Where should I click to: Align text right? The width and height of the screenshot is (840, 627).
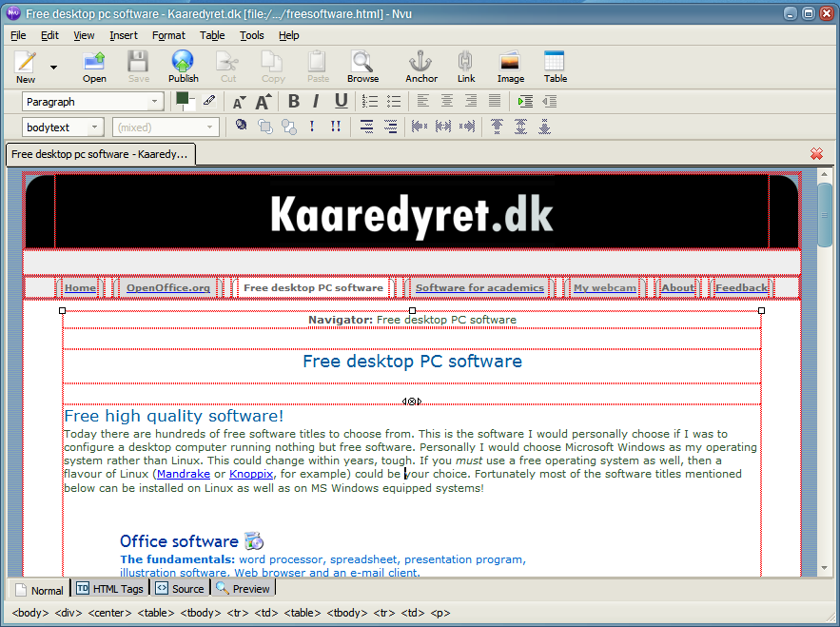pyautogui.click(x=470, y=101)
